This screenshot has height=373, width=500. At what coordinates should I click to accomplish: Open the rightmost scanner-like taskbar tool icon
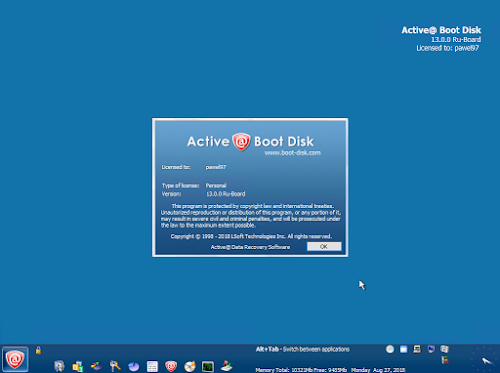point(227,366)
